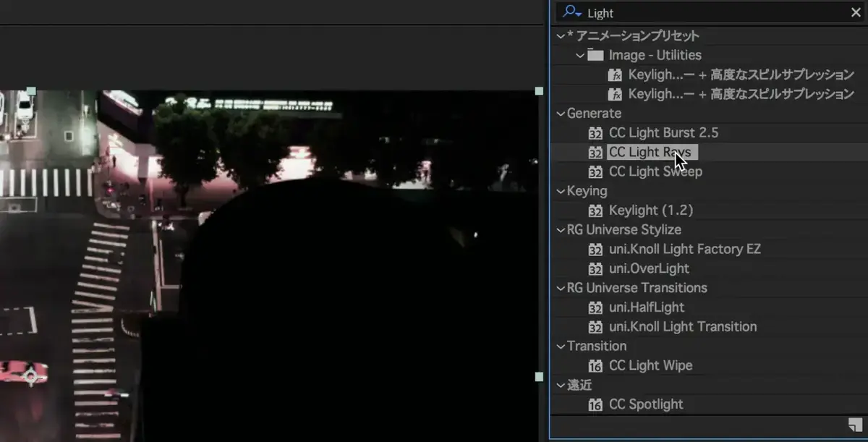Screen dimensions: 868x442
Task: Select uni.Knoll Light Factory EZ effect
Action: coord(684,249)
